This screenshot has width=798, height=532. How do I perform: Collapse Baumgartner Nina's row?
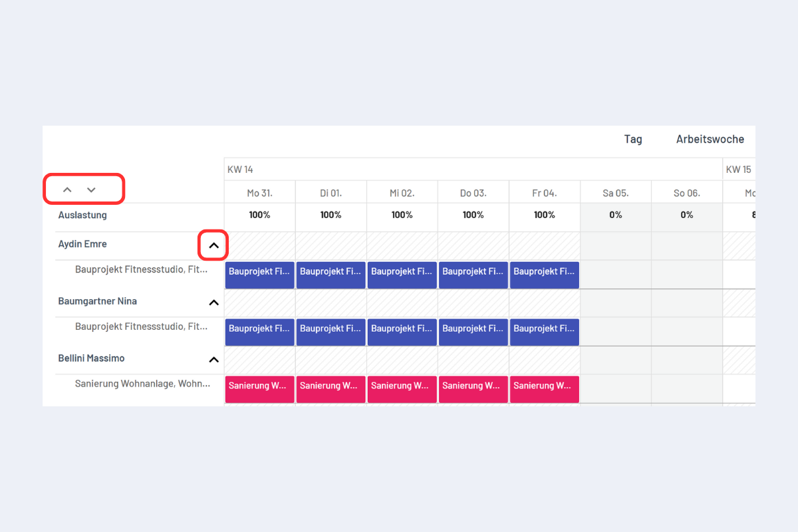click(x=213, y=303)
